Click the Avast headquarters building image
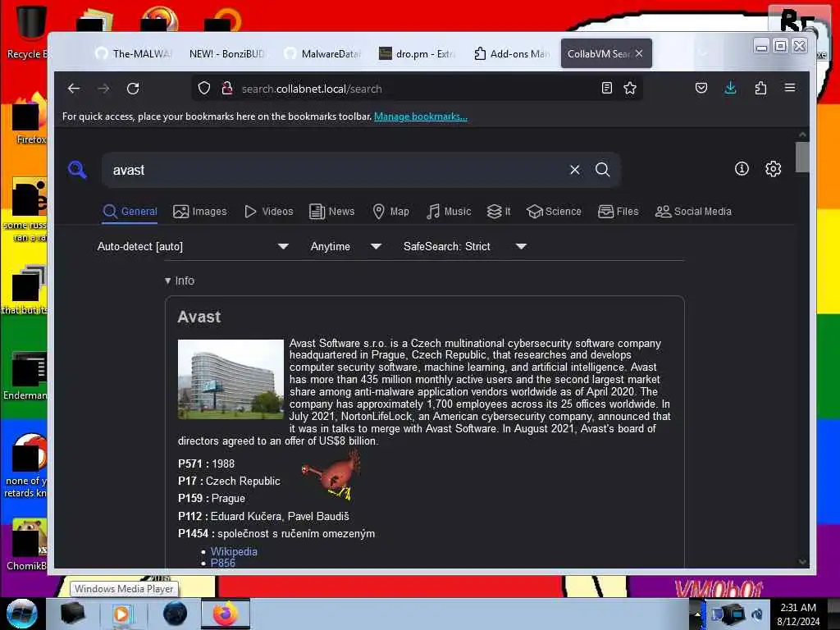 pos(231,379)
